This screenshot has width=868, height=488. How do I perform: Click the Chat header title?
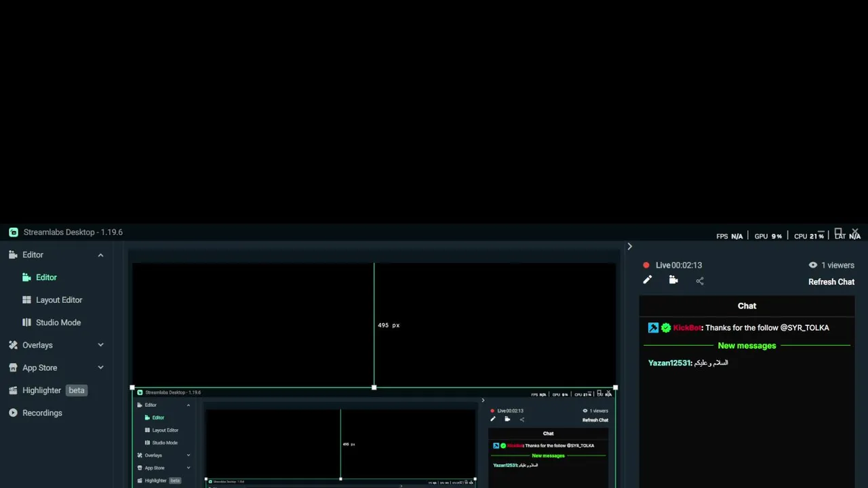[747, 306]
